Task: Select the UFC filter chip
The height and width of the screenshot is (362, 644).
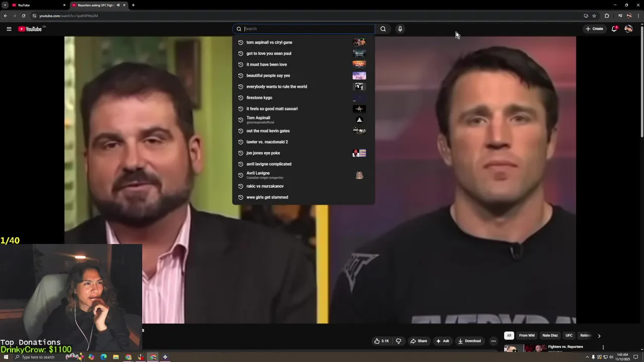Action: [569, 335]
